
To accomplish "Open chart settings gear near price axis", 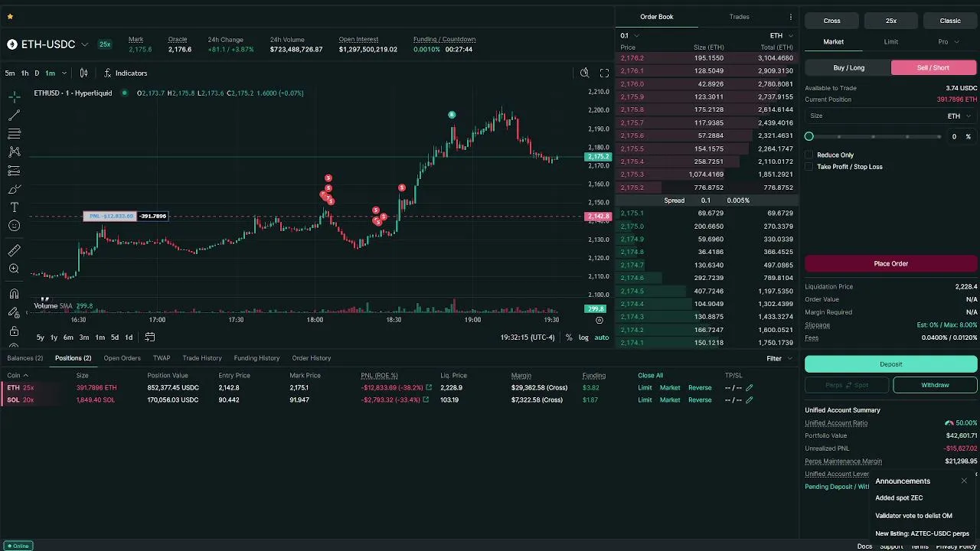I will (599, 320).
